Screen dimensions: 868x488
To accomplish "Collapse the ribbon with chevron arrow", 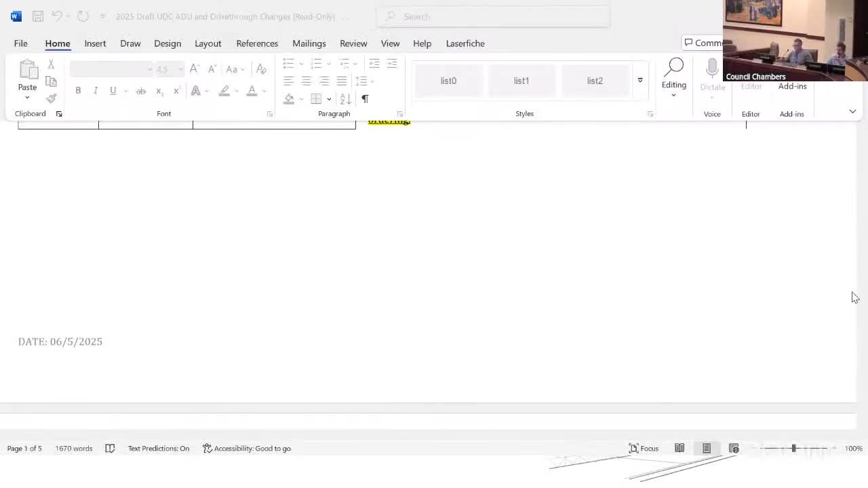I will pyautogui.click(x=852, y=111).
